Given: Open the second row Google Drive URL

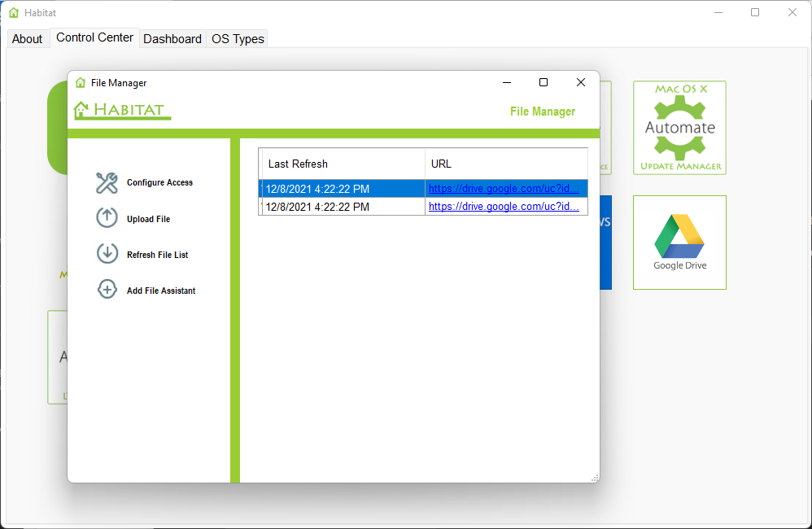Looking at the screenshot, I should (x=504, y=207).
